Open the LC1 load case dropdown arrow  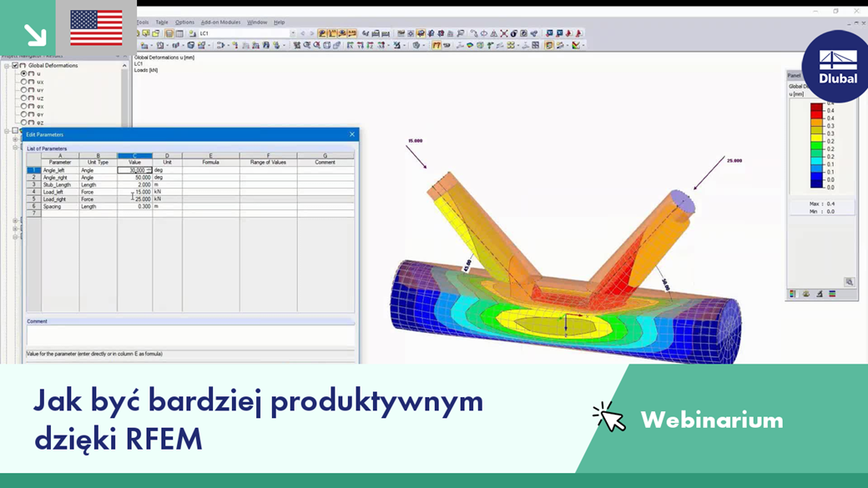293,33
